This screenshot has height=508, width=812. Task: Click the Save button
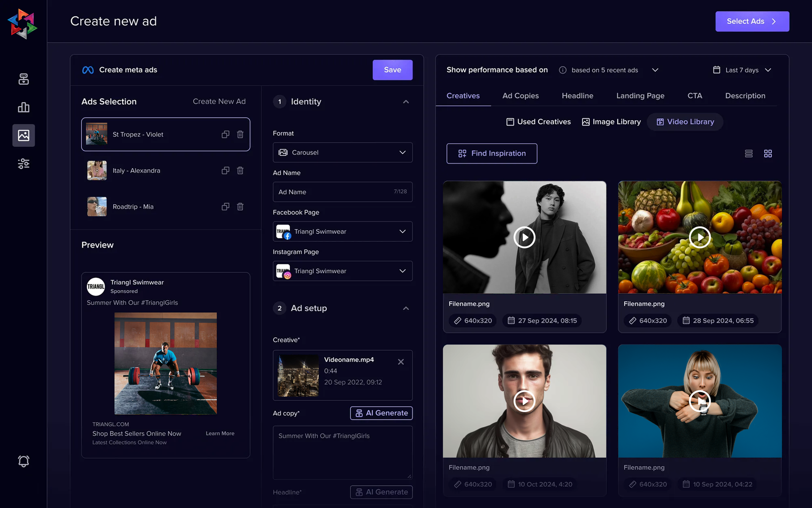click(x=392, y=70)
